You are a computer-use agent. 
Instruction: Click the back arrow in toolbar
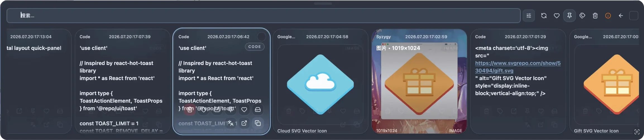coord(621,16)
